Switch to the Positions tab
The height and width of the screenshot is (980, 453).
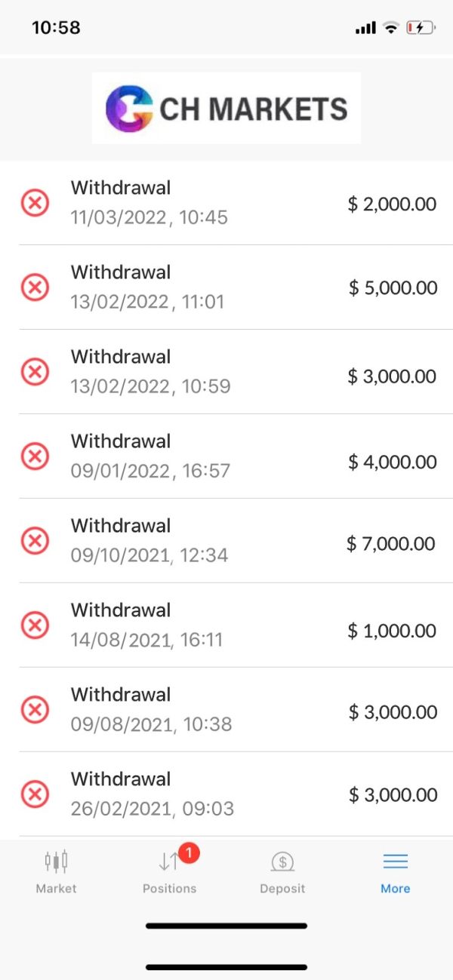[169, 871]
